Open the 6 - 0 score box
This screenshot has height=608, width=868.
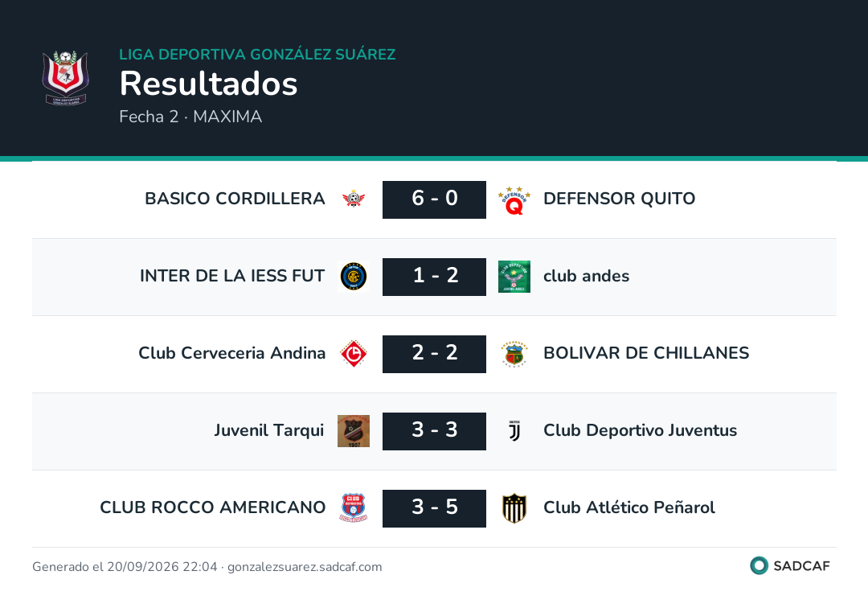435,199
